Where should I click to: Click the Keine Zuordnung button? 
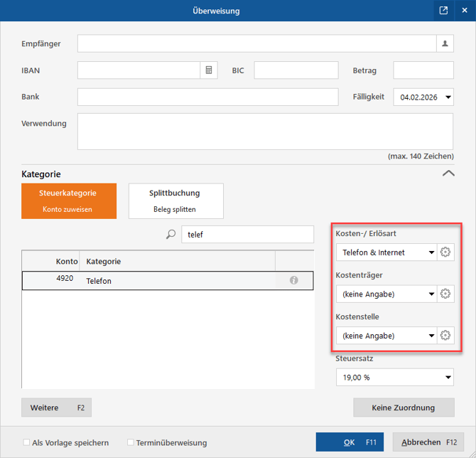[404, 408]
